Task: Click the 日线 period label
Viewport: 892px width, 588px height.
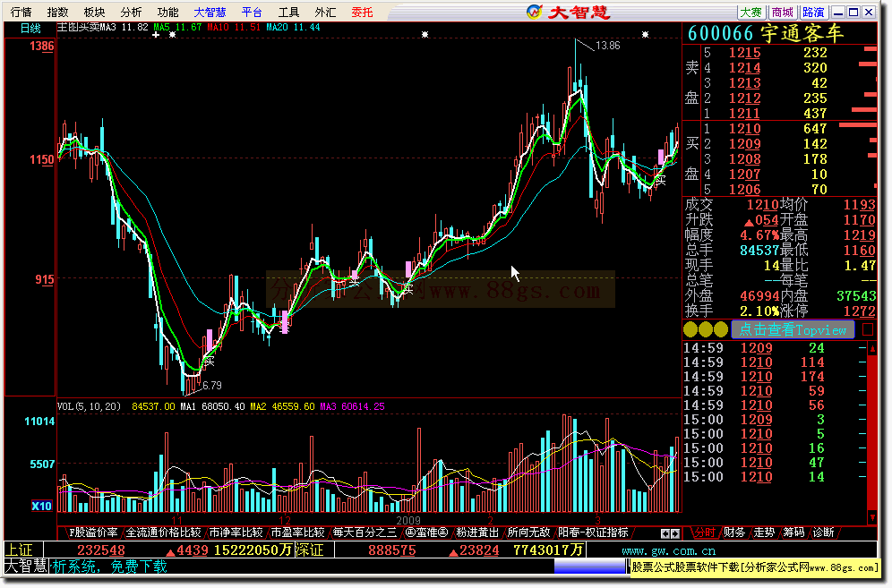Action: point(30,28)
